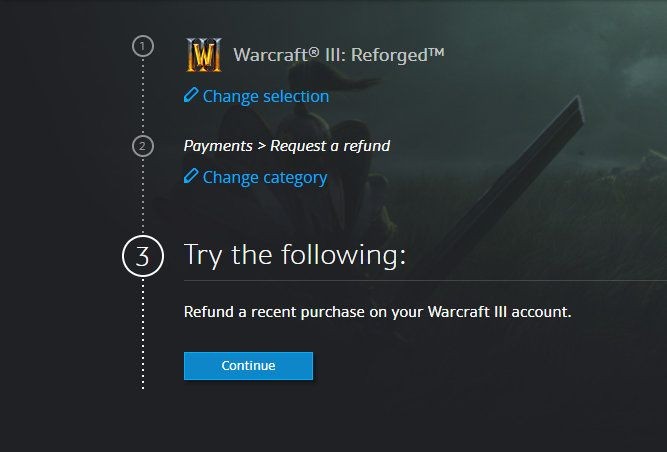The image size is (667, 452).
Task: Click the Payments breadcrumb text
Action: pyautogui.click(x=218, y=146)
